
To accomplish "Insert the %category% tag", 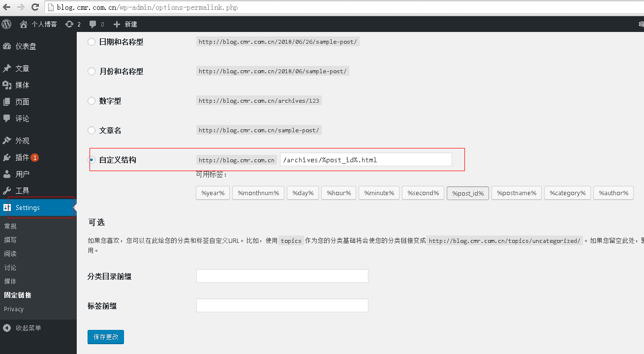I will pyautogui.click(x=567, y=193).
